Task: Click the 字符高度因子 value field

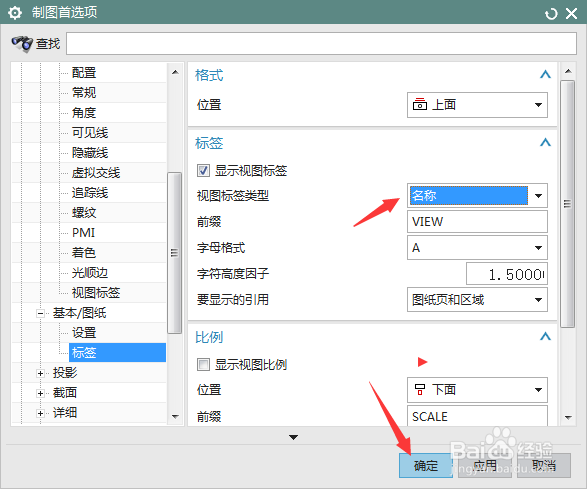Action: coord(507,274)
